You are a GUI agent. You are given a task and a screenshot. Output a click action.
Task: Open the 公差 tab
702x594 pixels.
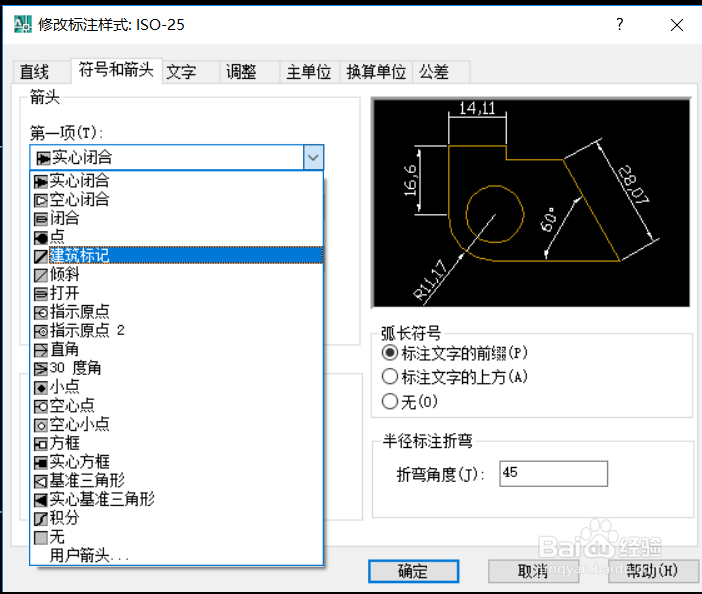441,72
